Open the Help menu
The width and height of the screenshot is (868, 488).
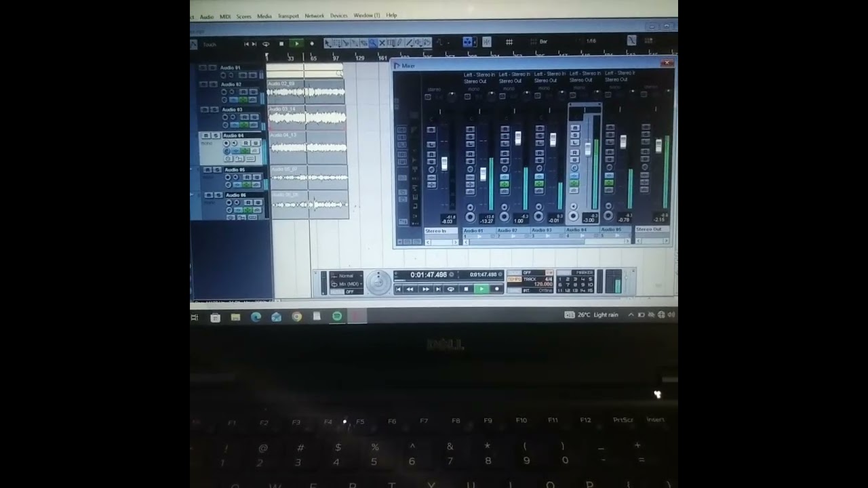391,15
